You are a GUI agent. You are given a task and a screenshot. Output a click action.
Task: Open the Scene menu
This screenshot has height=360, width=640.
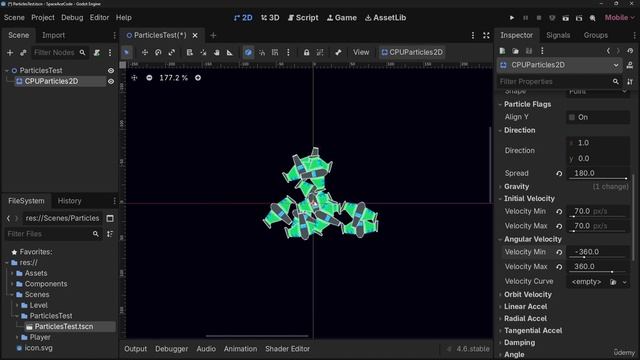pos(14,18)
